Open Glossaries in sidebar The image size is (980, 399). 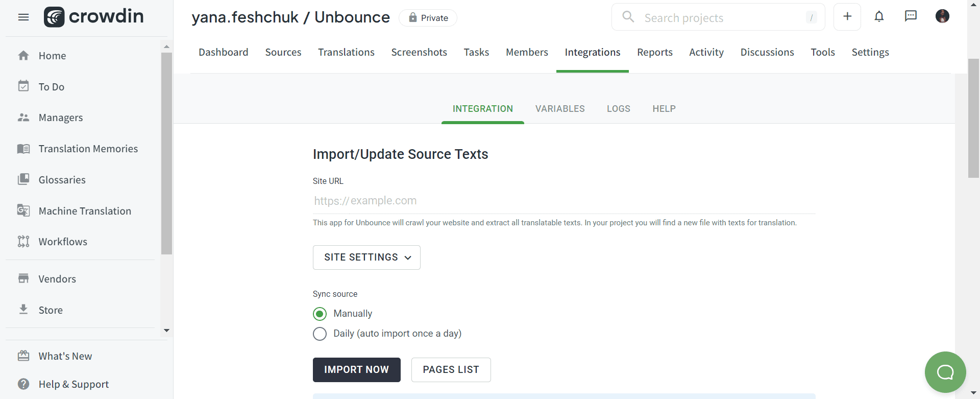click(62, 180)
